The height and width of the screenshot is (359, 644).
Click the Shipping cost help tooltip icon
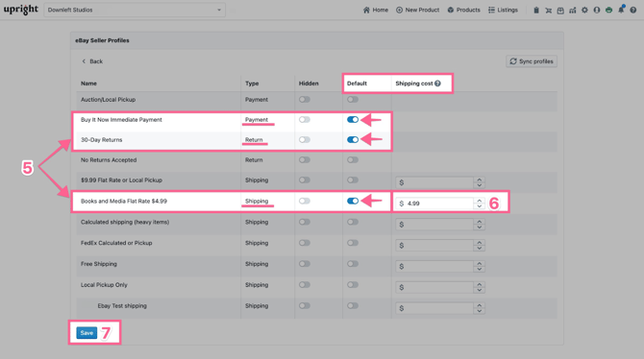tap(437, 84)
